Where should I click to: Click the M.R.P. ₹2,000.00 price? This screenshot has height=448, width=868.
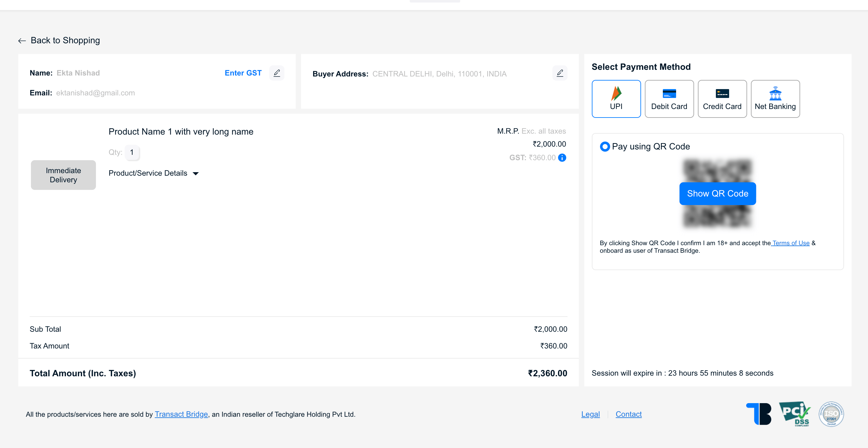(549, 144)
